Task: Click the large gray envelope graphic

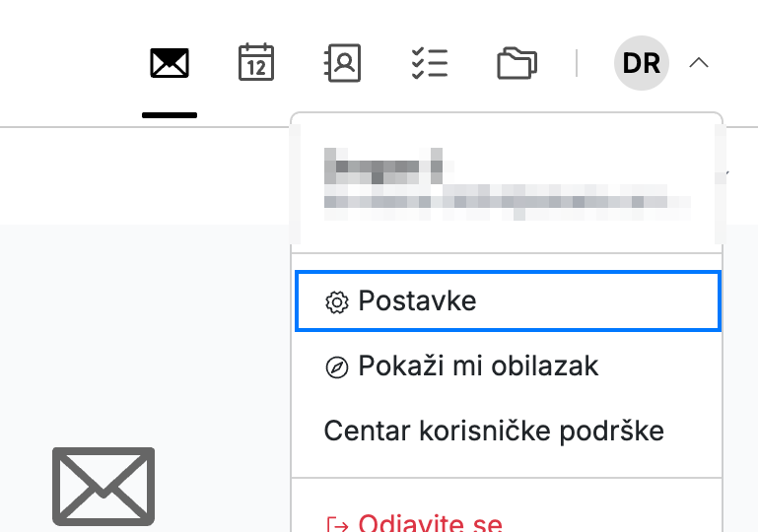Action: pos(103,486)
